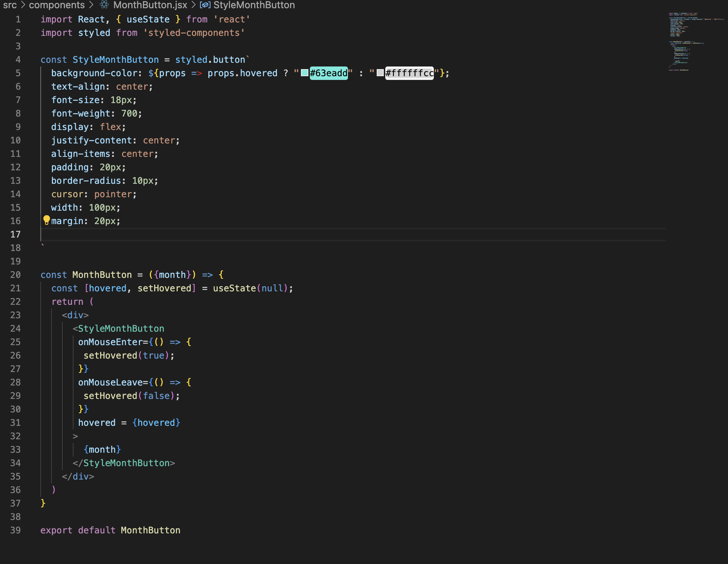Select src in the breadcrumb path
Viewport: 728px width, 564px height.
[x=10, y=5]
